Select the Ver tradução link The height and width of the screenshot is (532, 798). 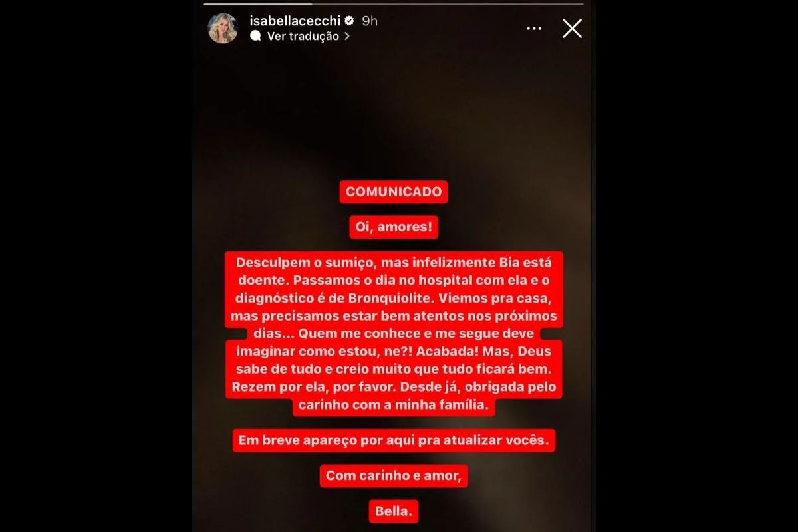tap(303, 37)
